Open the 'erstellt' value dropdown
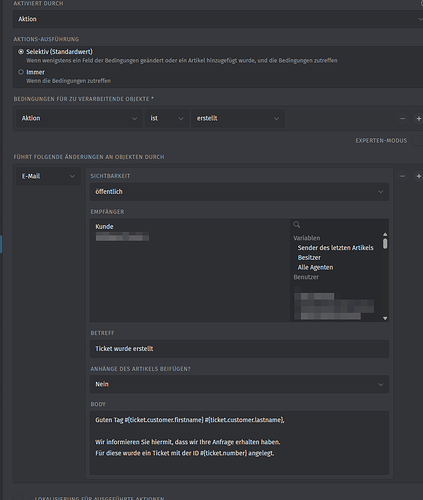Viewport: 423px width, 500px height. (x=238, y=118)
